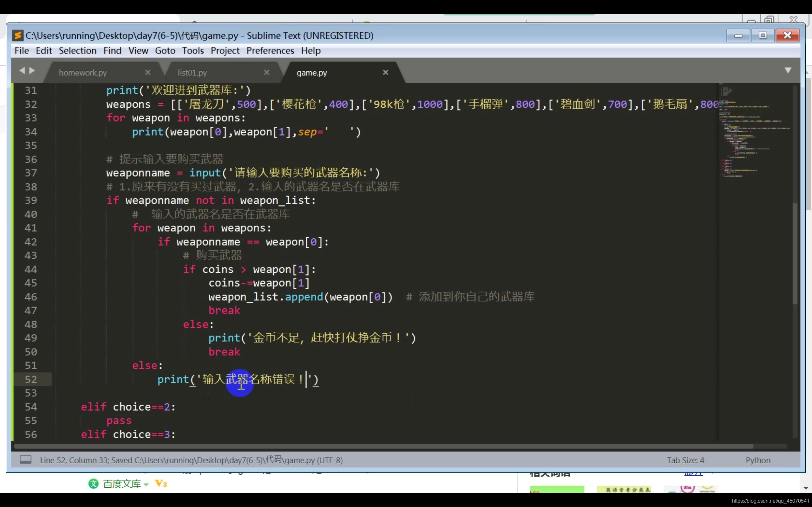Close the list01.py tab
This screenshot has height=507, width=812.
point(267,73)
